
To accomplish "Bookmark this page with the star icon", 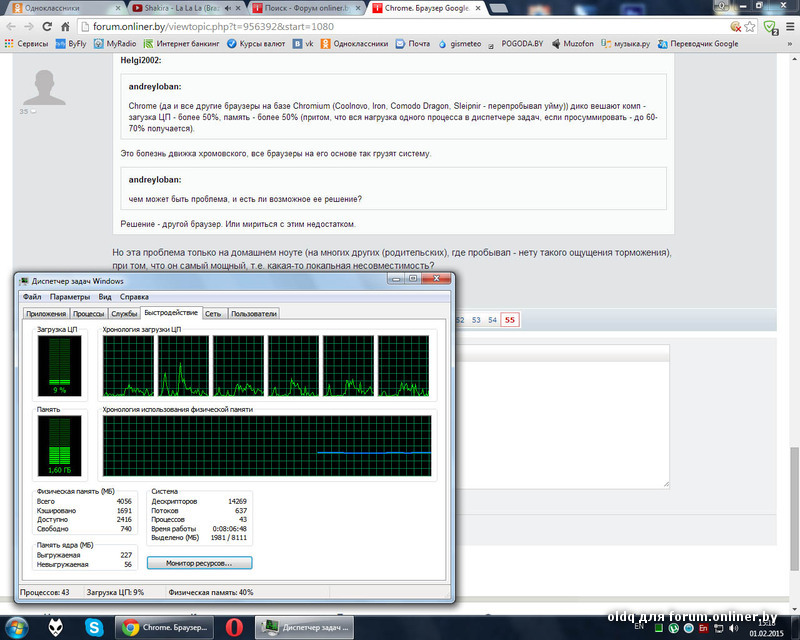I will pos(749,27).
